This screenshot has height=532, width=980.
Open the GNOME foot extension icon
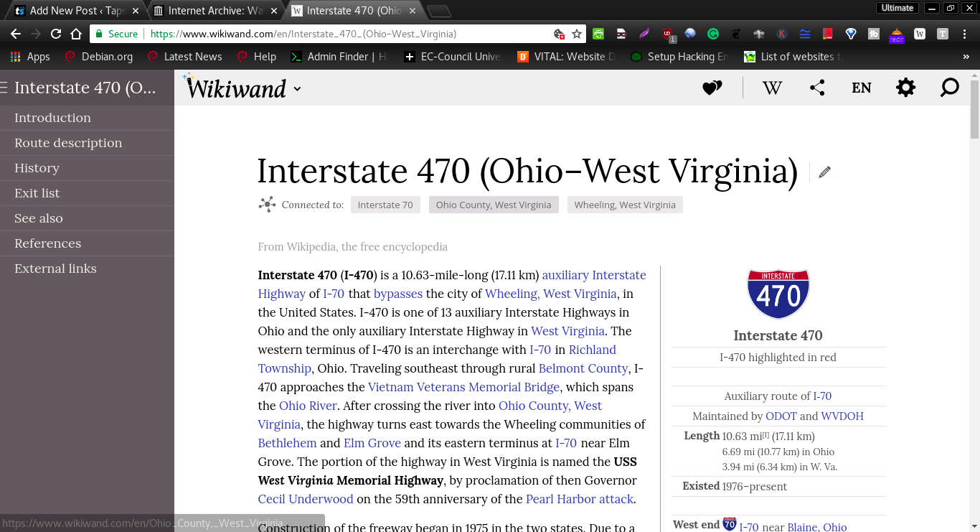tap(736, 34)
